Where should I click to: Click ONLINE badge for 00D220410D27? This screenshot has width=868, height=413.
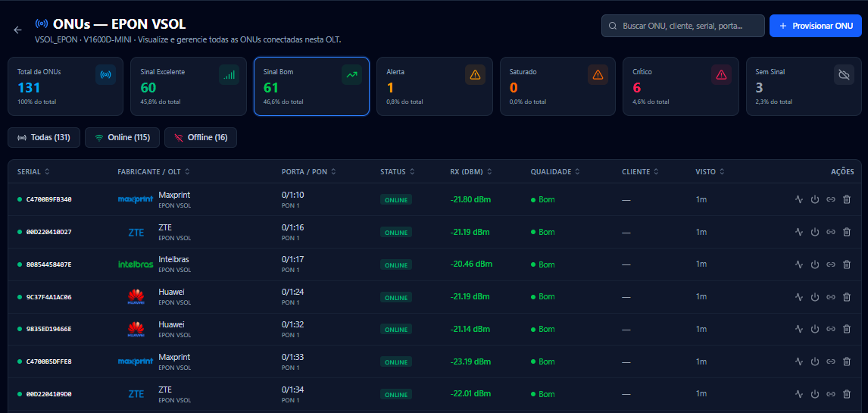(x=396, y=233)
